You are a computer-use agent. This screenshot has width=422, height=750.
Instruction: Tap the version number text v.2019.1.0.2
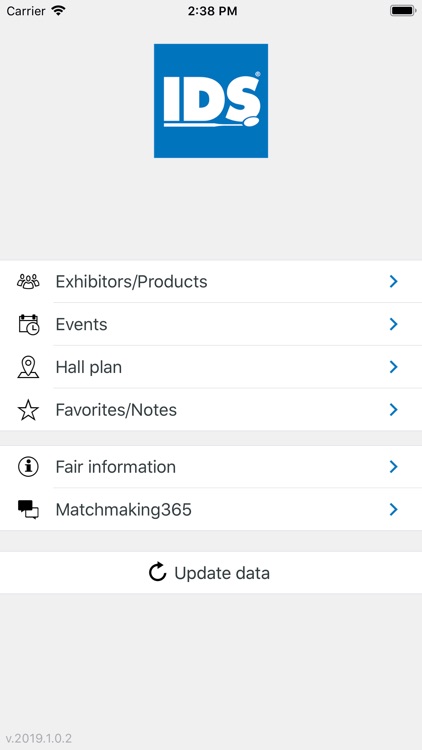click(x=39, y=738)
